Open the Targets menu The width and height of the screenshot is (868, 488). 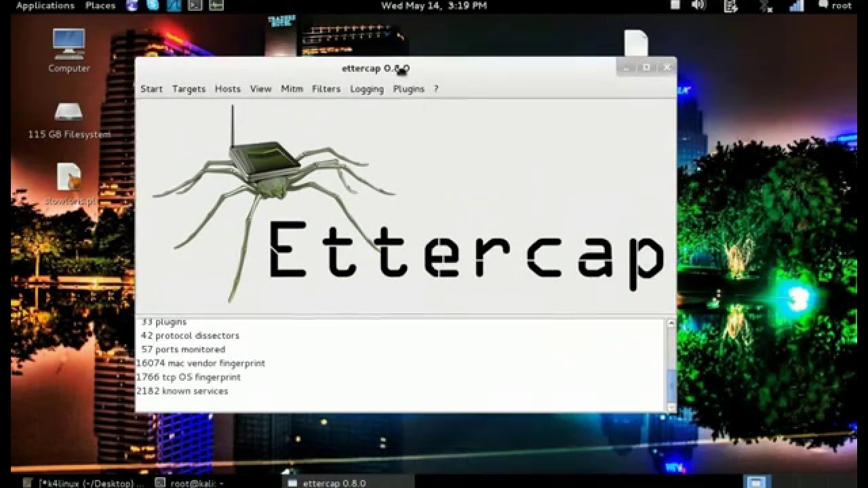pos(189,89)
